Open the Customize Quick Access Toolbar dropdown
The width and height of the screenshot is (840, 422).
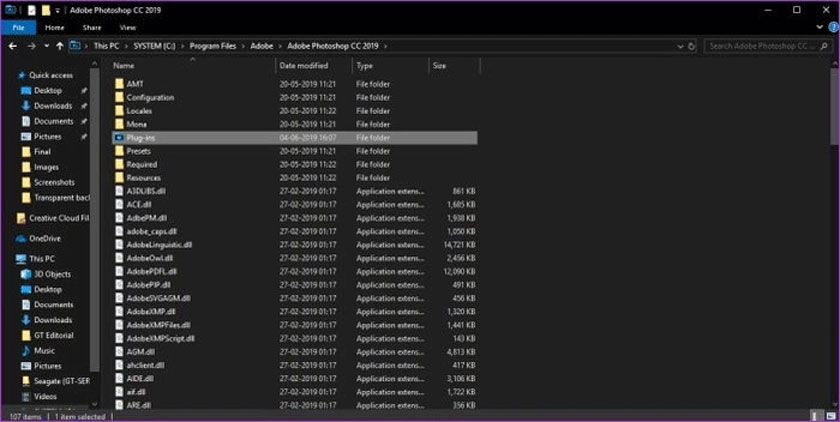59,10
